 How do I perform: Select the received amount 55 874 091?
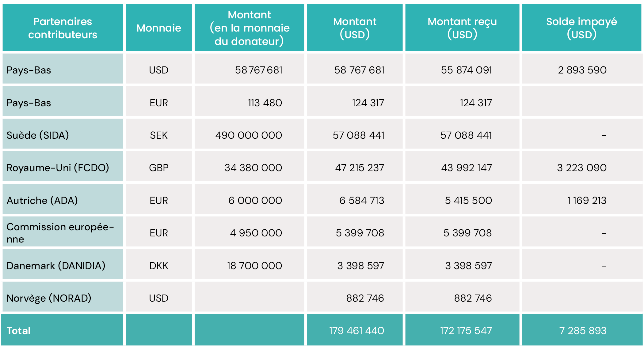click(466, 70)
